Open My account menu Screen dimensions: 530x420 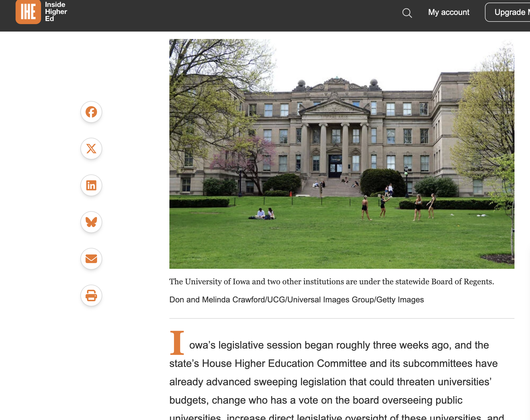pyautogui.click(x=448, y=12)
